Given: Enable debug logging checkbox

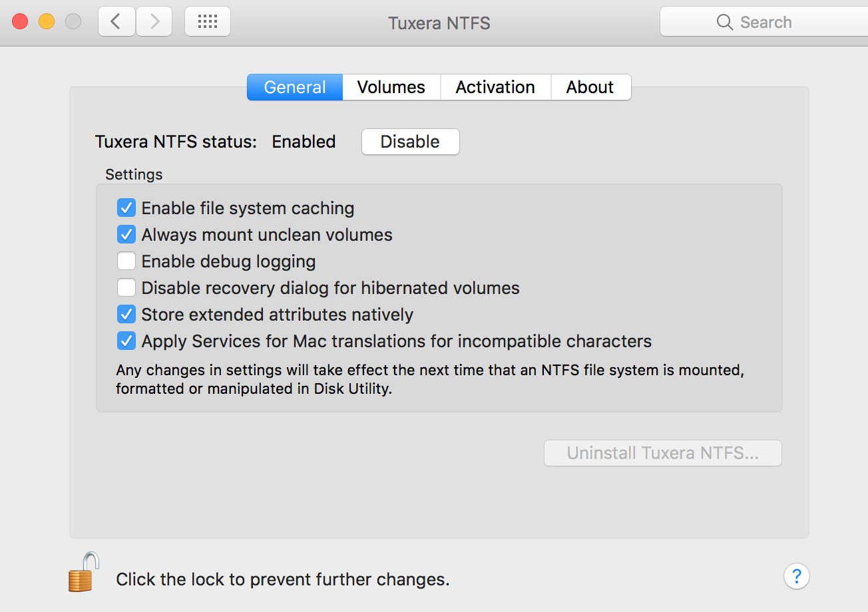Looking at the screenshot, I should pos(126,261).
